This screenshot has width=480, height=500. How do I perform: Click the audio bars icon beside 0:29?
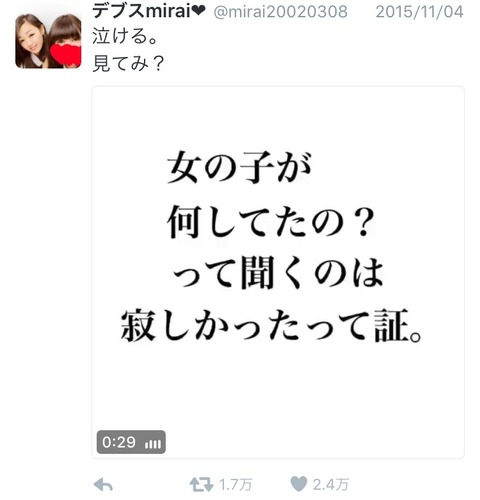click(x=153, y=444)
